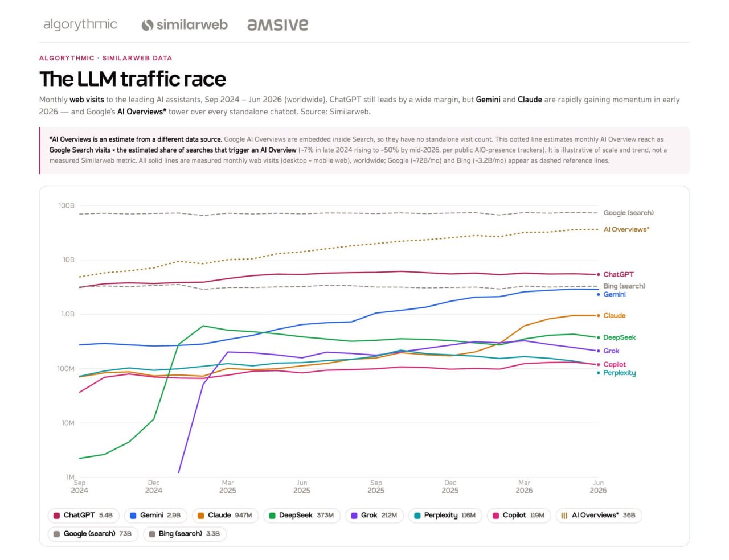
Task: Toggle the Grok 212M legend chip
Action: (374, 516)
